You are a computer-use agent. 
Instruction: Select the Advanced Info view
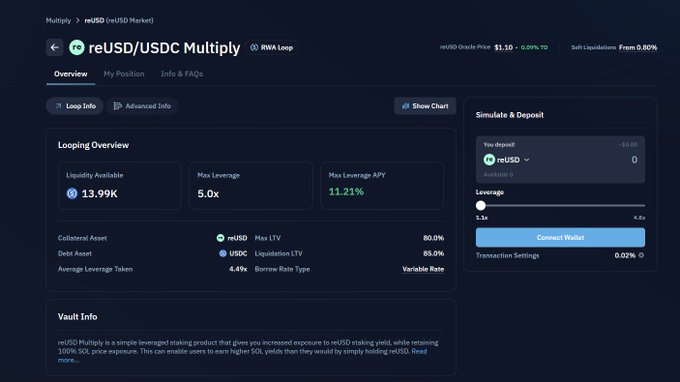pyautogui.click(x=142, y=106)
